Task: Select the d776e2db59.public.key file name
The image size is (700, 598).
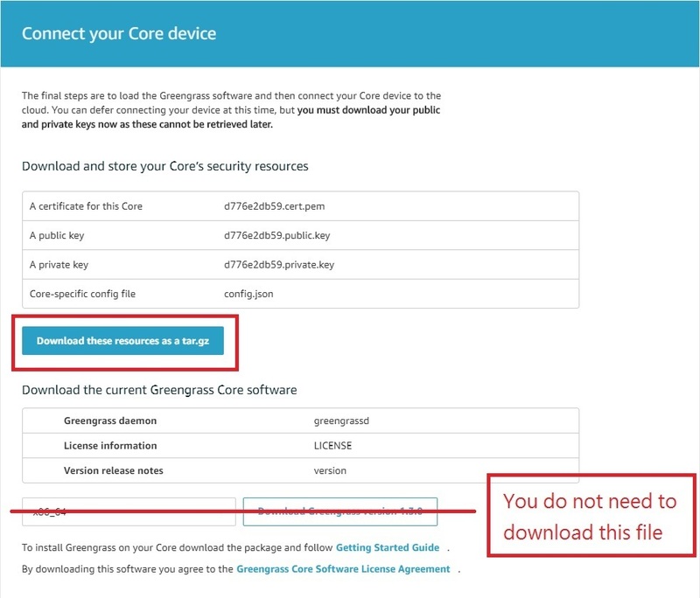Action: 277,235
